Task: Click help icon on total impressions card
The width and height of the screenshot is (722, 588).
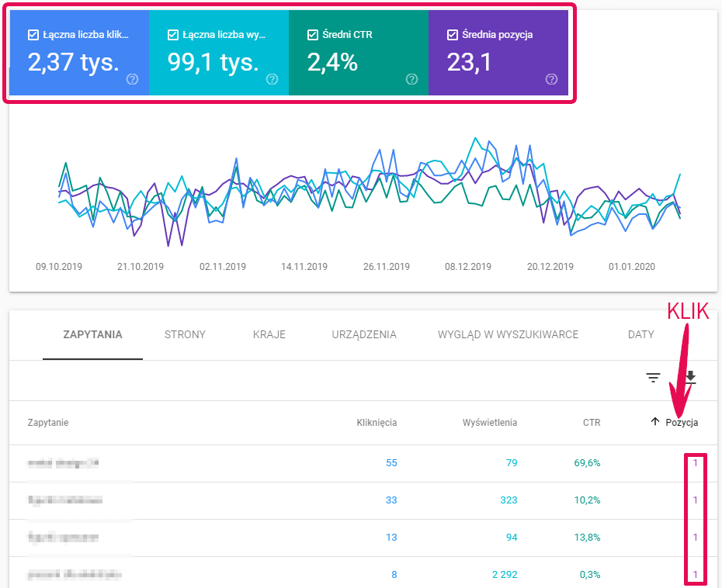Action: (x=272, y=79)
